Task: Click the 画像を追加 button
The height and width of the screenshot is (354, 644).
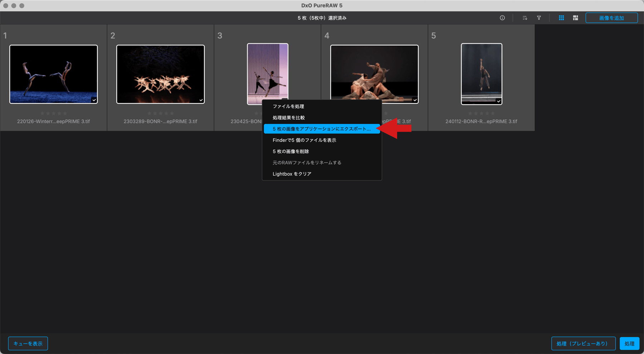Action: click(x=611, y=18)
